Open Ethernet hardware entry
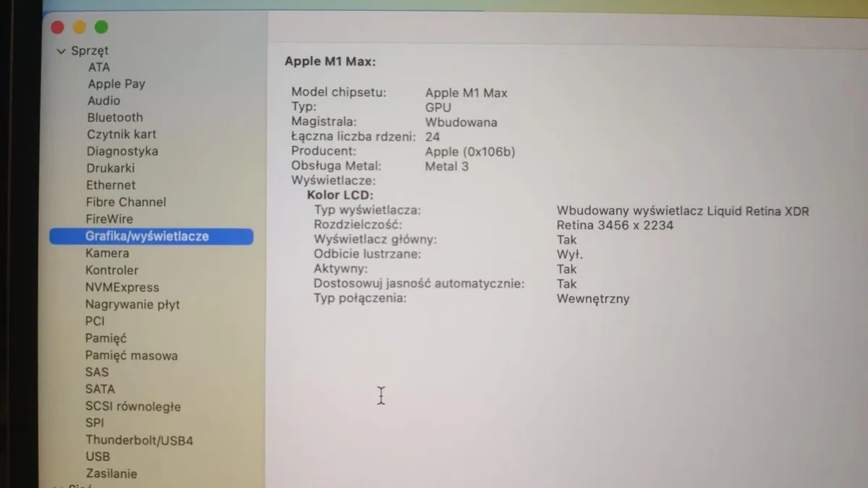Screen dimensions: 868x488 tap(111, 185)
